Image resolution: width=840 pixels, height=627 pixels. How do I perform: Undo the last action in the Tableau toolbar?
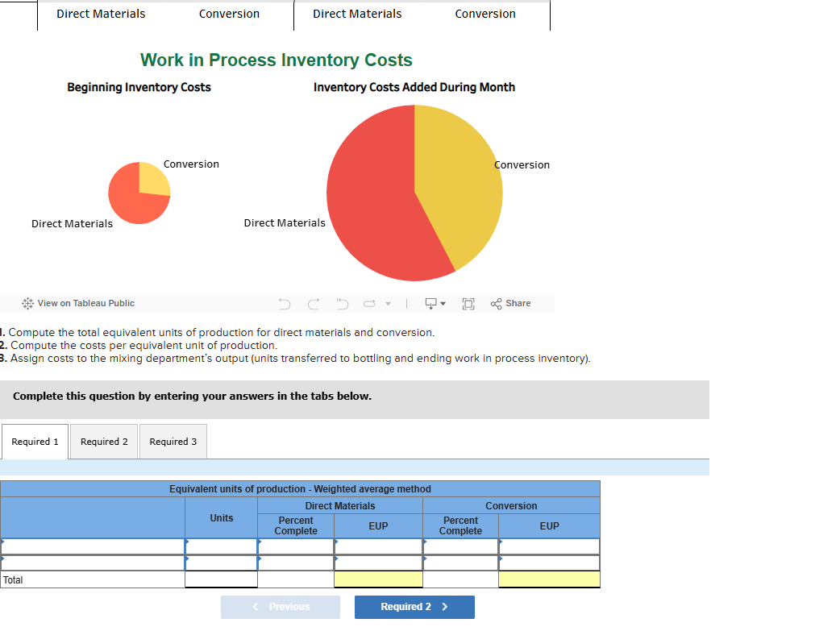click(x=284, y=303)
